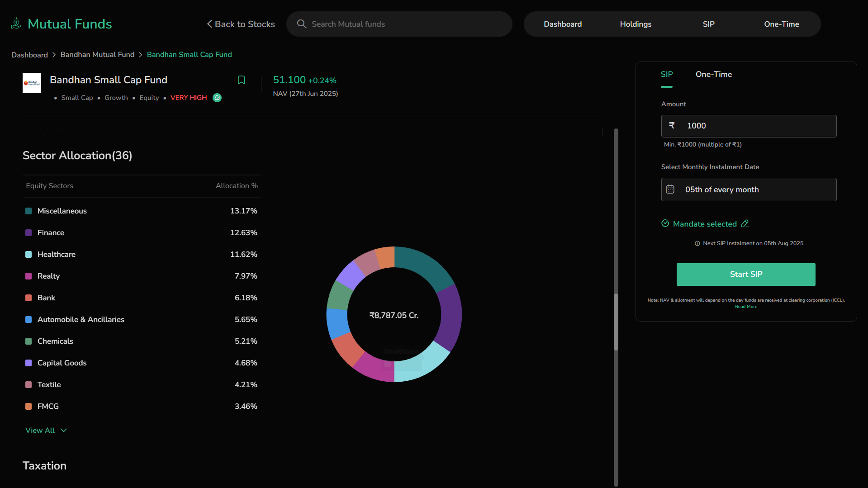Screen dimensions: 868x488
Task: Open the SIP nav tab in header
Action: coord(708,24)
